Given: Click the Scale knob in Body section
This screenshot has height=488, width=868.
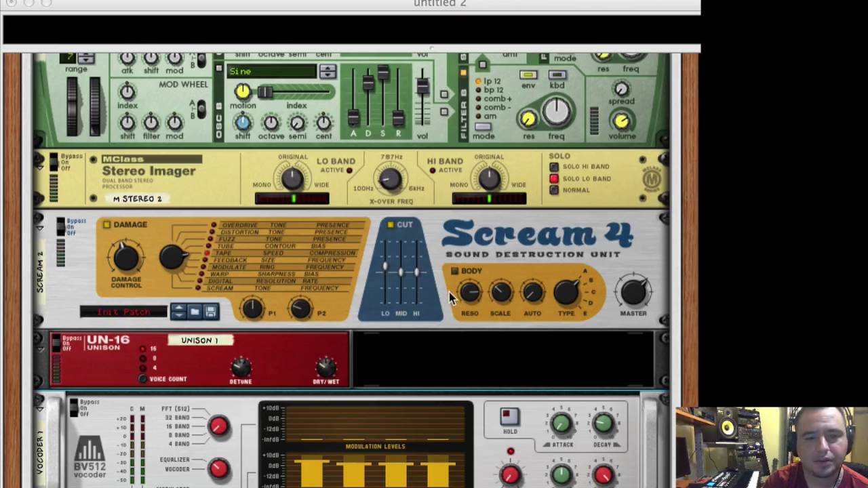Looking at the screenshot, I should tap(500, 292).
